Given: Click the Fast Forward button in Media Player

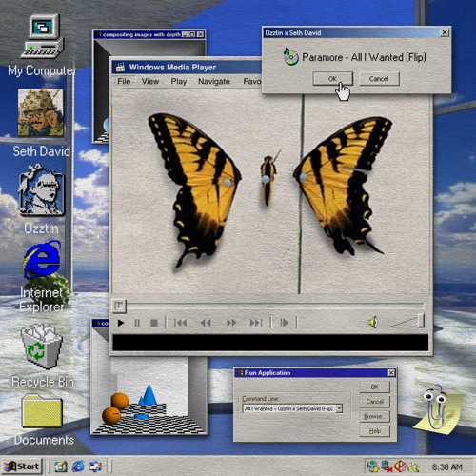Looking at the screenshot, I should 231,323.
